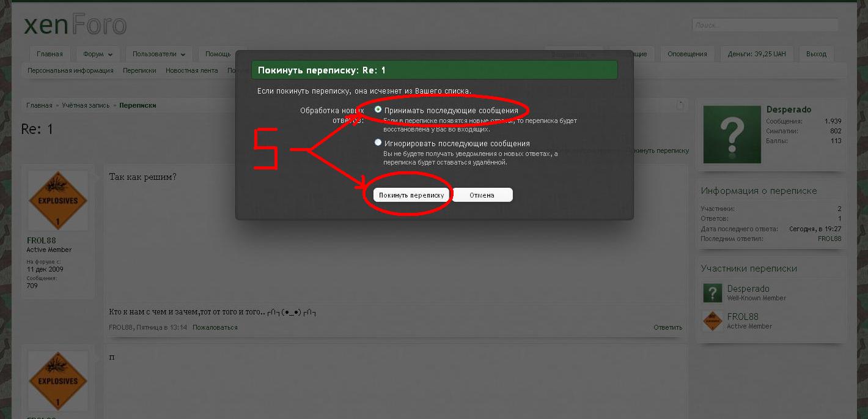Open 'FROL88' in participants list
868x419 pixels.
[743, 317]
